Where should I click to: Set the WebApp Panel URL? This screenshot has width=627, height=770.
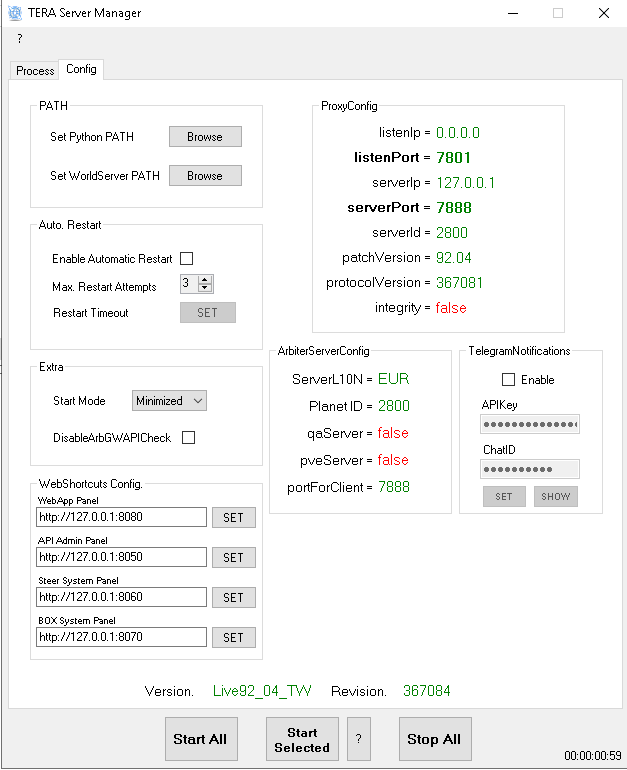[234, 518]
